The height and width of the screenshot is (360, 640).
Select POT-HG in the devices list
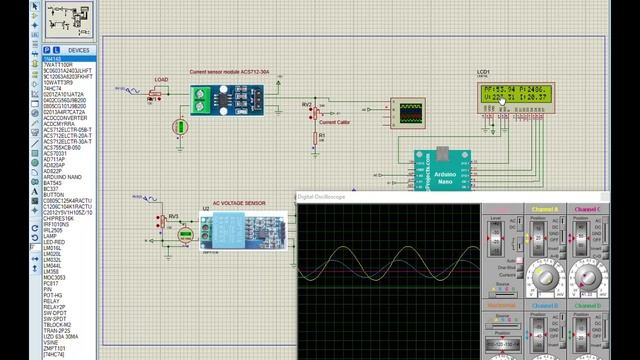[53, 295]
